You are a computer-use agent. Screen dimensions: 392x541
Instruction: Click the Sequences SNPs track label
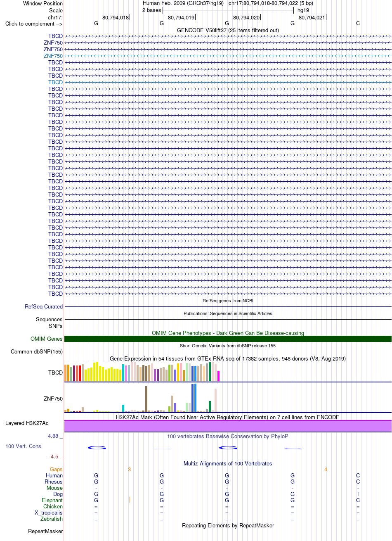point(49,323)
